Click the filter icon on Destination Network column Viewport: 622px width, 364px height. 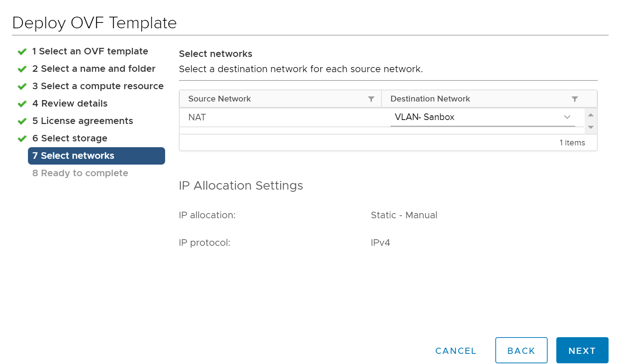(574, 99)
